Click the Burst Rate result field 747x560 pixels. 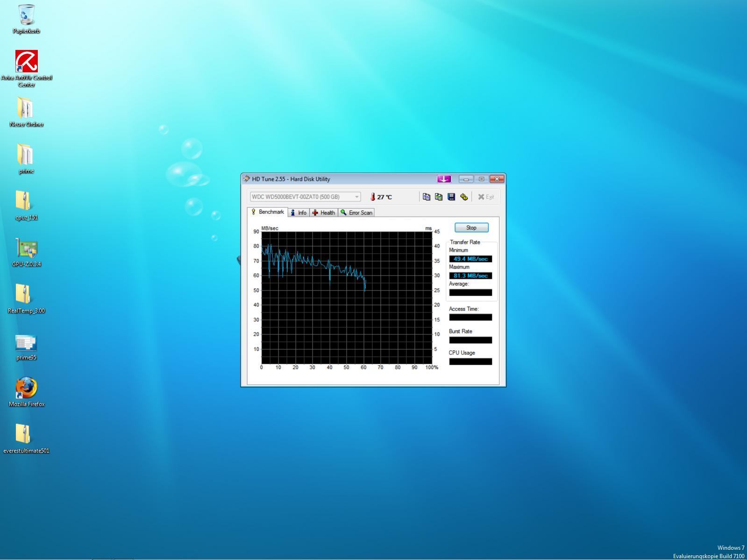(470, 340)
